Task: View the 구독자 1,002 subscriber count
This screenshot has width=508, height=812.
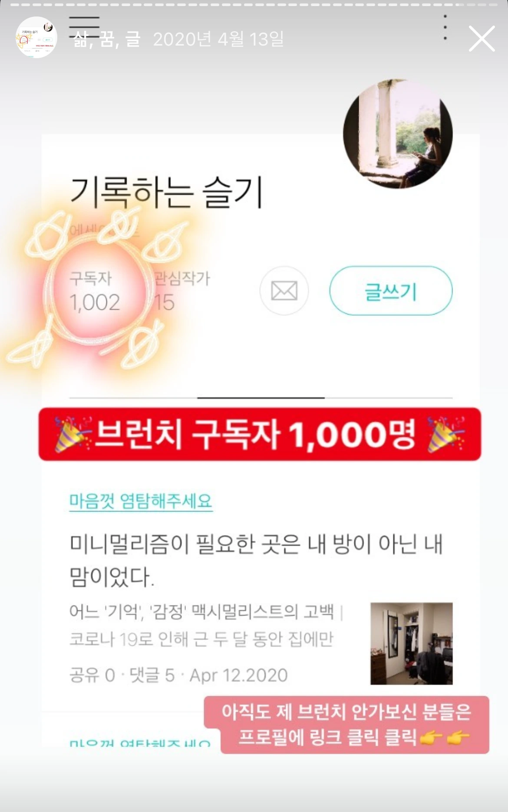Action: [x=95, y=291]
